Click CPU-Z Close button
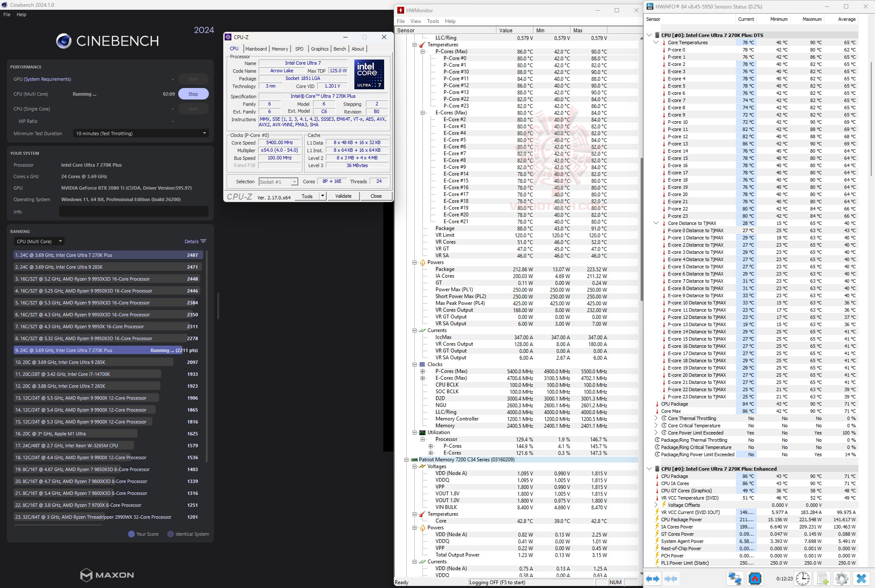875x588 pixels. pyautogui.click(x=376, y=196)
